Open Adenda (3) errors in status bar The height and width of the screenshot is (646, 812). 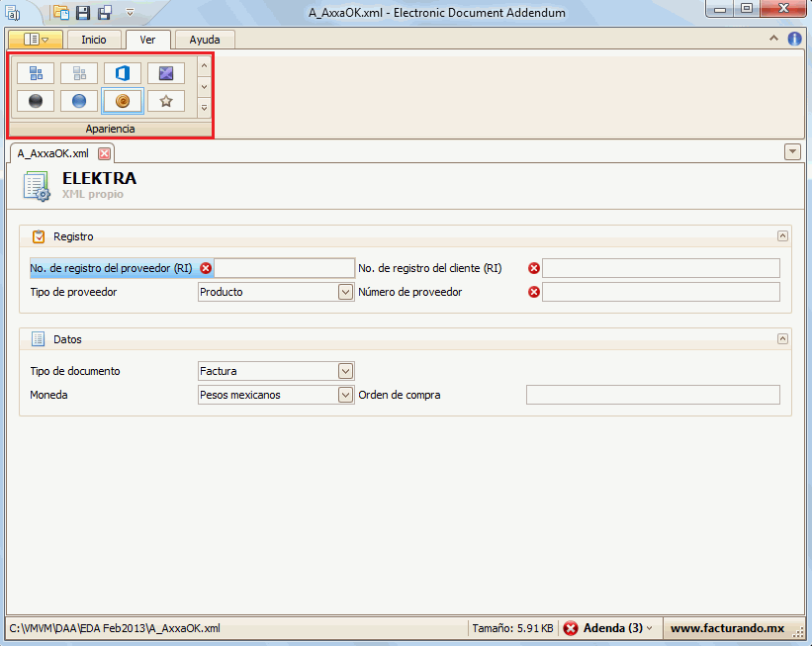coord(610,628)
